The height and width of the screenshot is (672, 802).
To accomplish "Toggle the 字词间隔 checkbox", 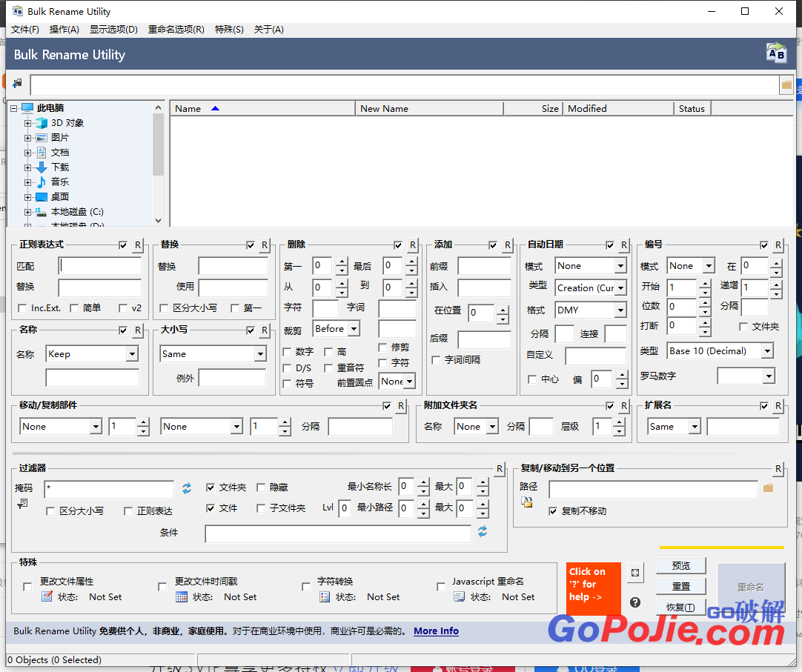I will click(436, 360).
